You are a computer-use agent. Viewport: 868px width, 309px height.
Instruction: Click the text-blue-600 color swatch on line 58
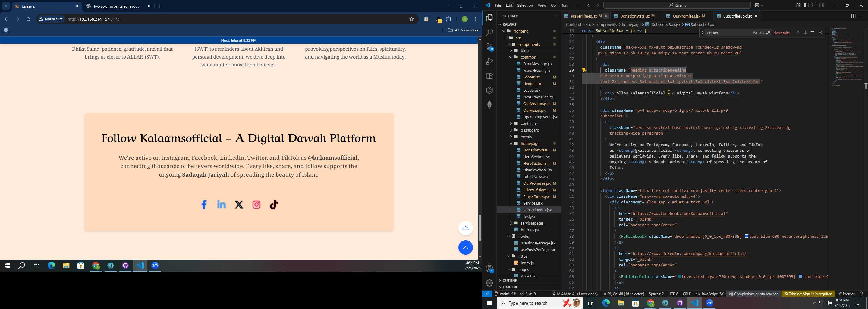(747, 237)
